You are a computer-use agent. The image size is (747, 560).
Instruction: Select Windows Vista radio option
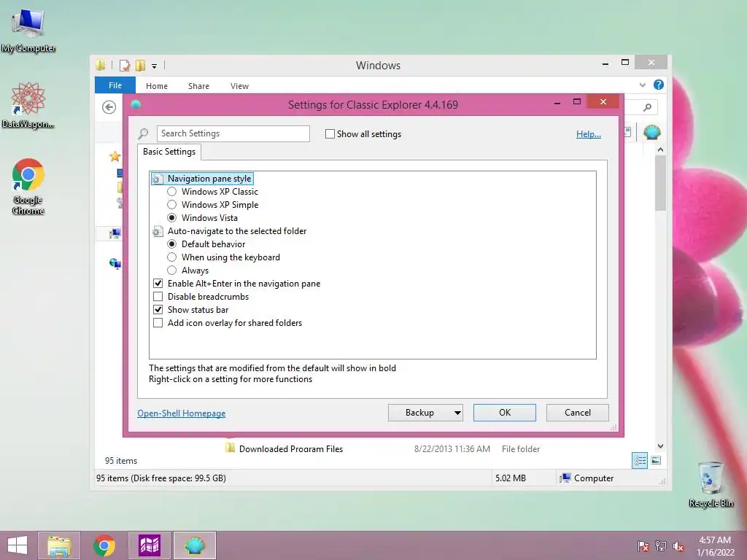tap(172, 217)
